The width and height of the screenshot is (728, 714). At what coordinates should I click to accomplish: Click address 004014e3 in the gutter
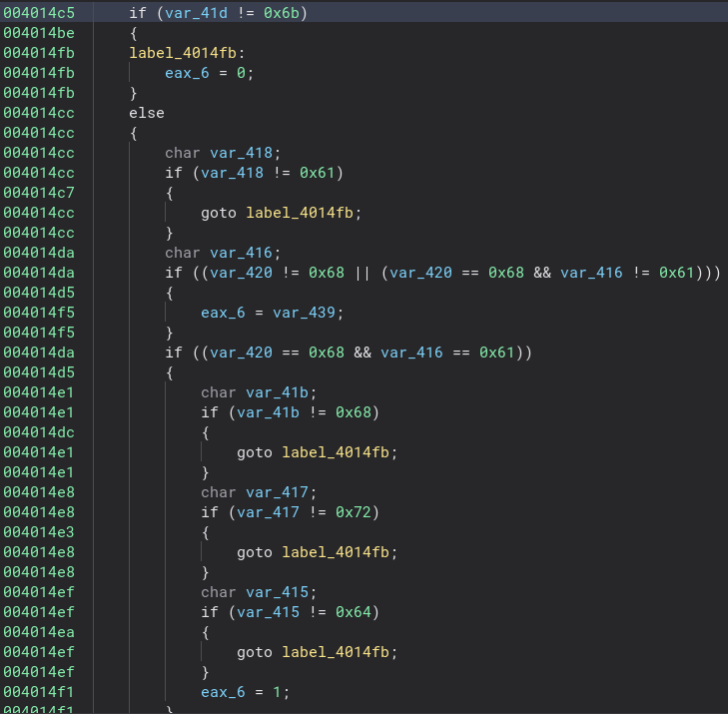[38, 532]
